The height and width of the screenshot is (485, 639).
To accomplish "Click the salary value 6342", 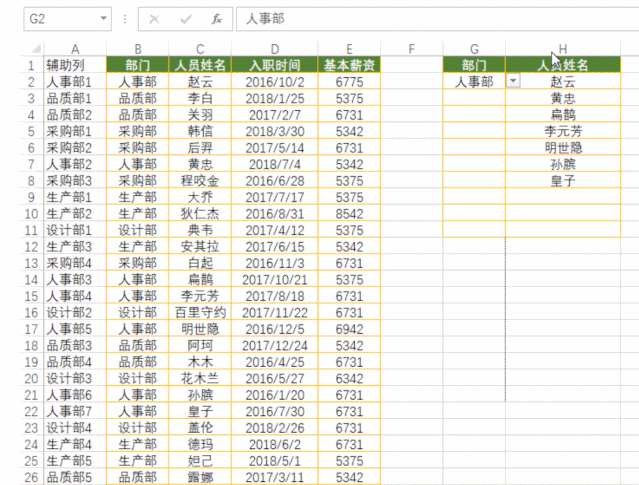I will pyautogui.click(x=349, y=378).
